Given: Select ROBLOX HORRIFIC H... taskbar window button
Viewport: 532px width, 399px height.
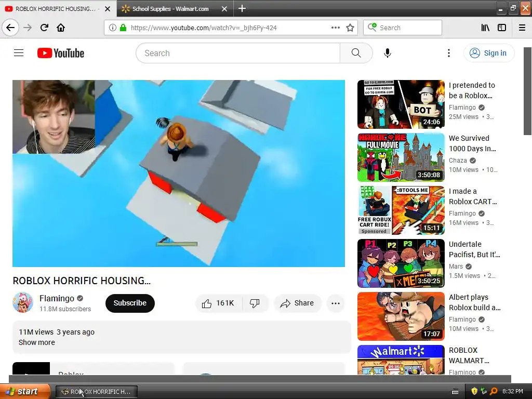Looking at the screenshot, I should (x=96, y=392).
